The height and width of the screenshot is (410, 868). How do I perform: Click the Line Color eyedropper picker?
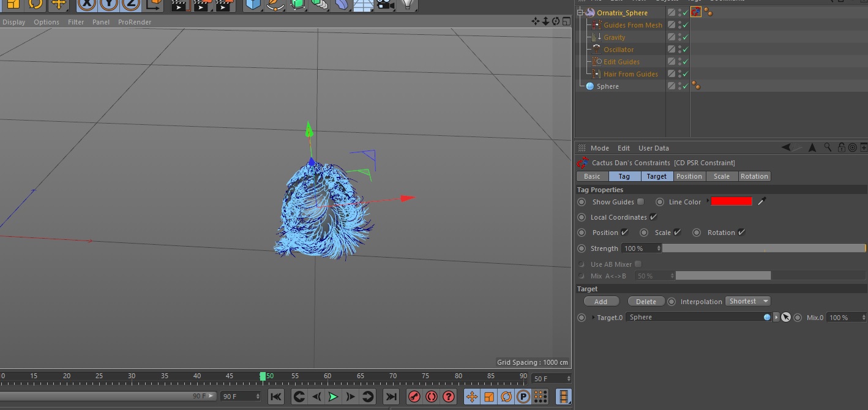[762, 201]
